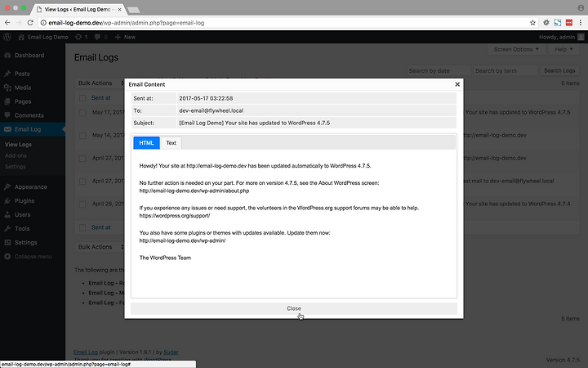Select the dev-email@flywheel.local recipient text
This screenshot has width=588, height=368.
pyautogui.click(x=212, y=110)
